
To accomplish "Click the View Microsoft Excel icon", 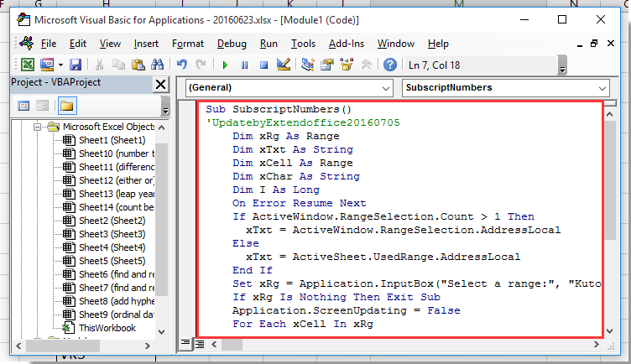I will (27, 65).
